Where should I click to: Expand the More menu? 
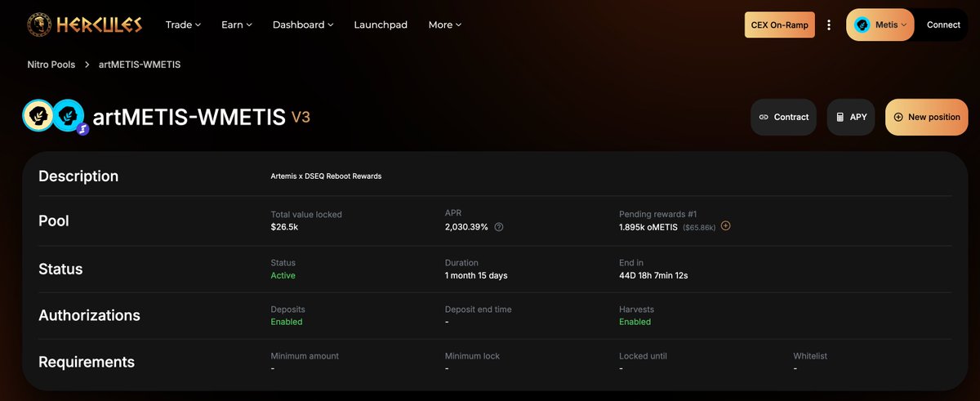pyautogui.click(x=445, y=25)
